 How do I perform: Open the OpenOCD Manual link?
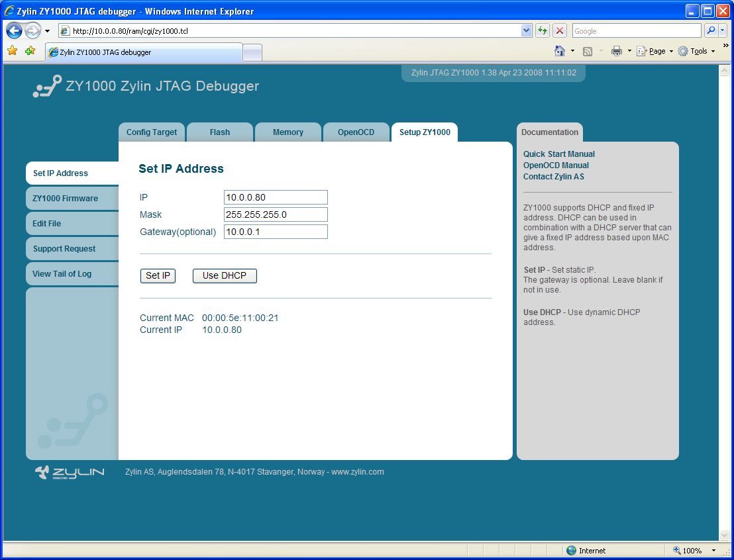pos(556,165)
